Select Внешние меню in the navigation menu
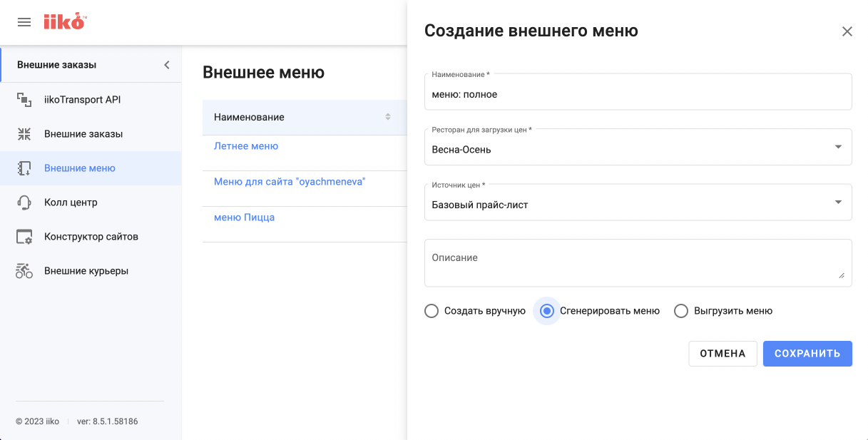The height and width of the screenshot is (440, 868). click(x=79, y=168)
